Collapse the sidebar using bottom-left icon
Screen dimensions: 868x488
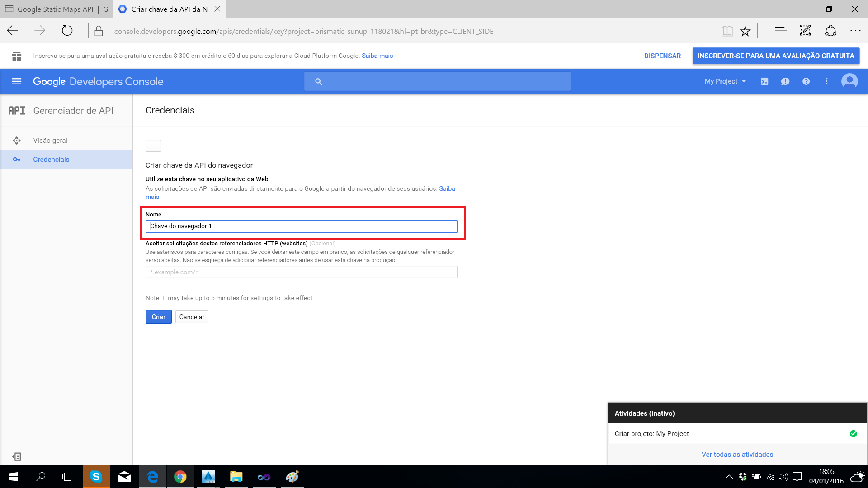17,457
